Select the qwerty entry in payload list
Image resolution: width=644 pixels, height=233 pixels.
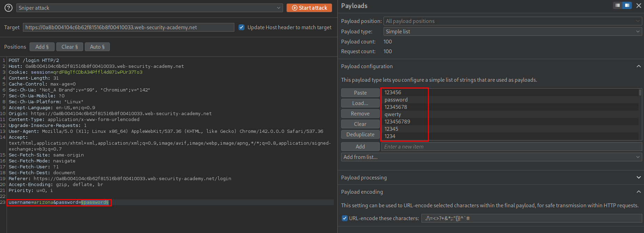pyautogui.click(x=393, y=114)
